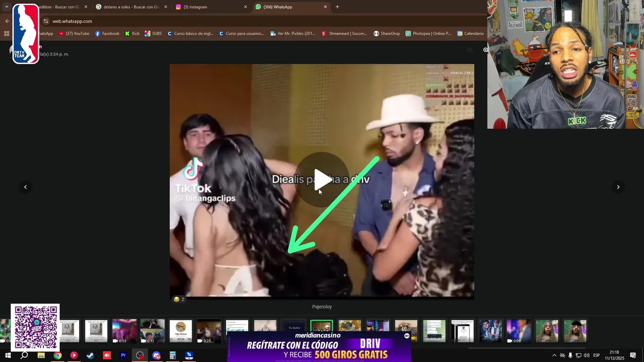
Task: Expand the tab search dropdown
Action: tap(7, 7)
